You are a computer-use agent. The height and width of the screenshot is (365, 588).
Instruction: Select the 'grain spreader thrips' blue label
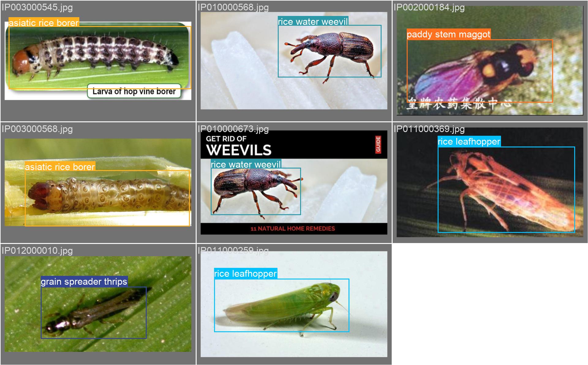[84, 282]
